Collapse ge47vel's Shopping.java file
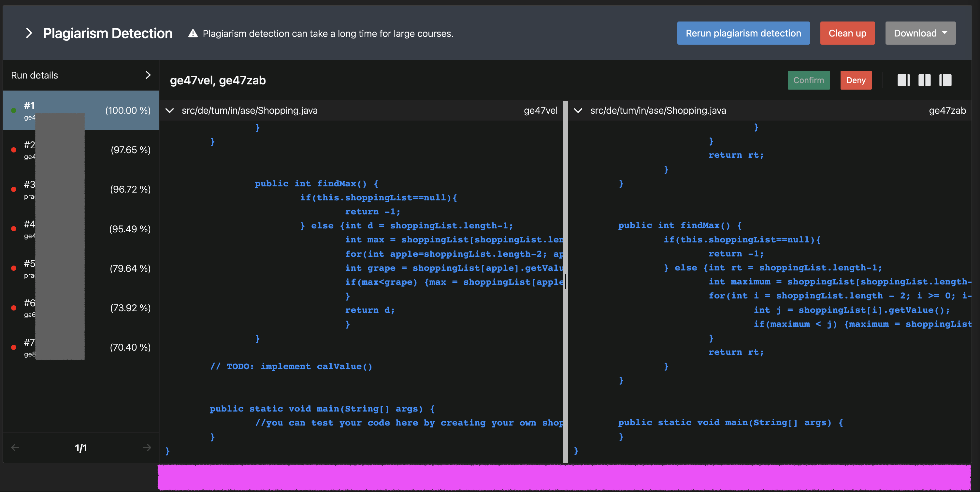Viewport: 980px width, 492px height. point(170,110)
